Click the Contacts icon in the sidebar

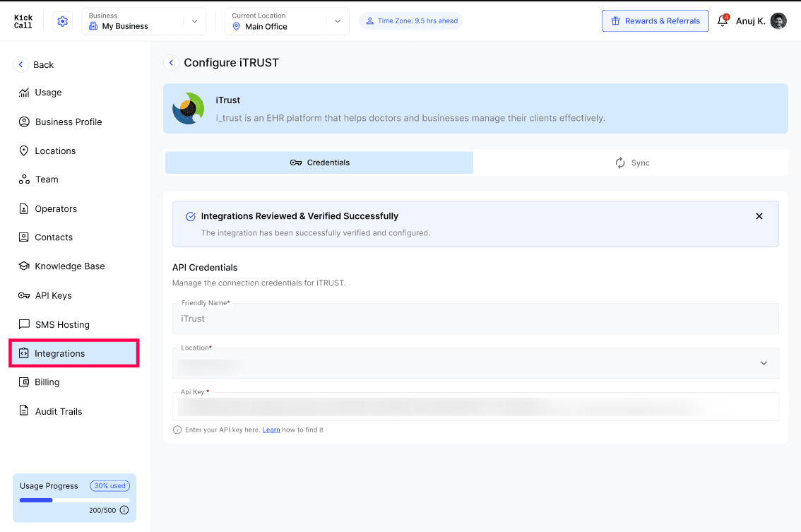click(x=23, y=237)
